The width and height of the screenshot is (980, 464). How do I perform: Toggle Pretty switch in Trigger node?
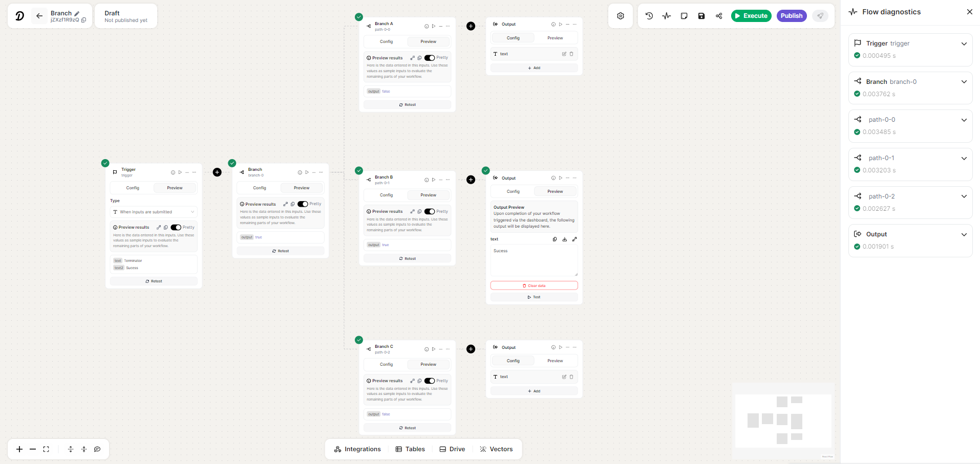[x=176, y=227]
